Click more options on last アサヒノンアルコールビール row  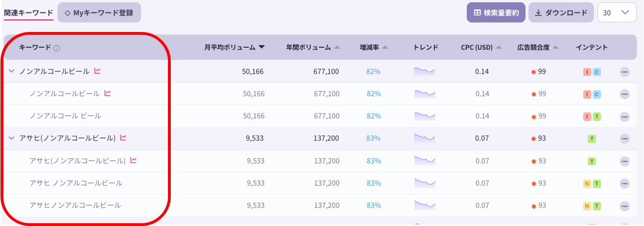coord(625,206)
